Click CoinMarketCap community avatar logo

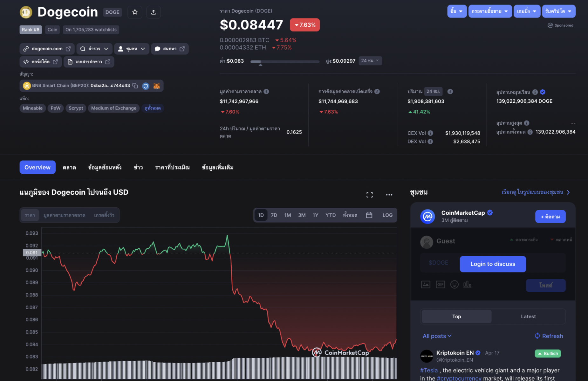click(x=427, y=217)
